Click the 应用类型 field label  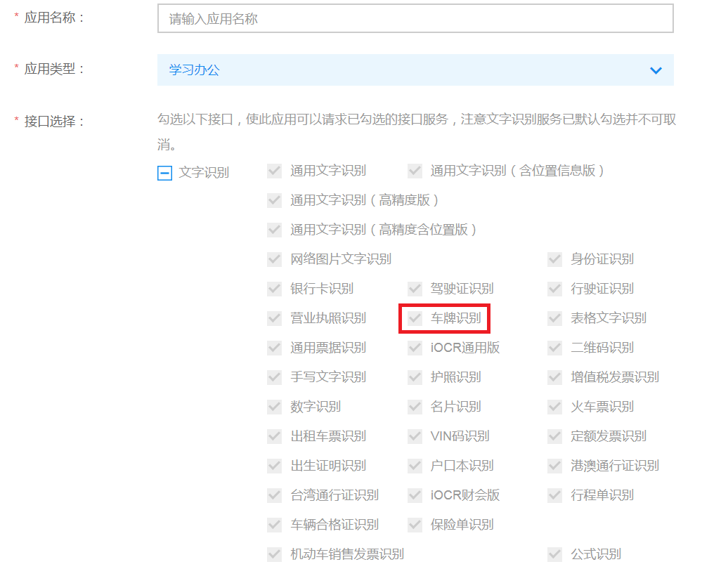54,69
